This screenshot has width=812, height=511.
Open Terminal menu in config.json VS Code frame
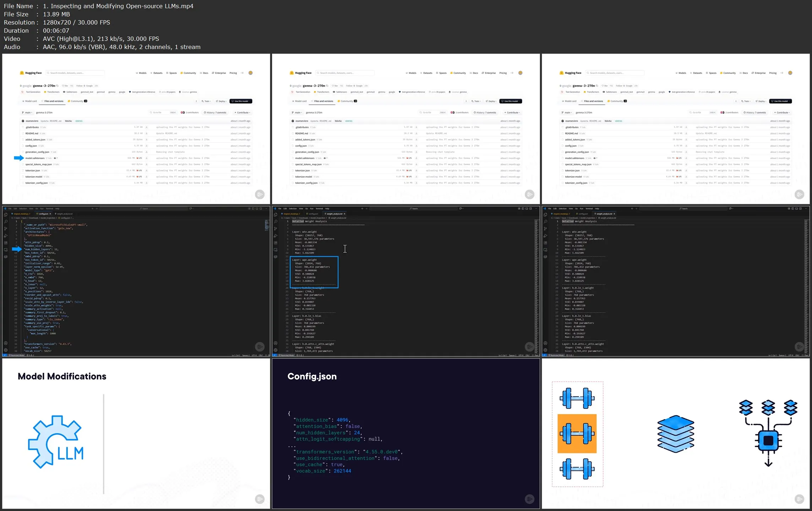coord(49,209)
